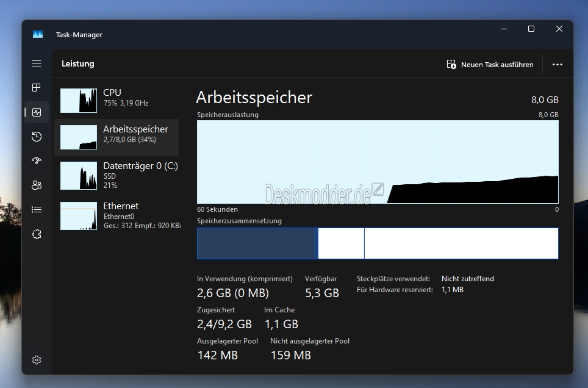Click the 8,0 GB total memory heading
The height and width of the screenshot is (388, 588).
coord(545,100)
